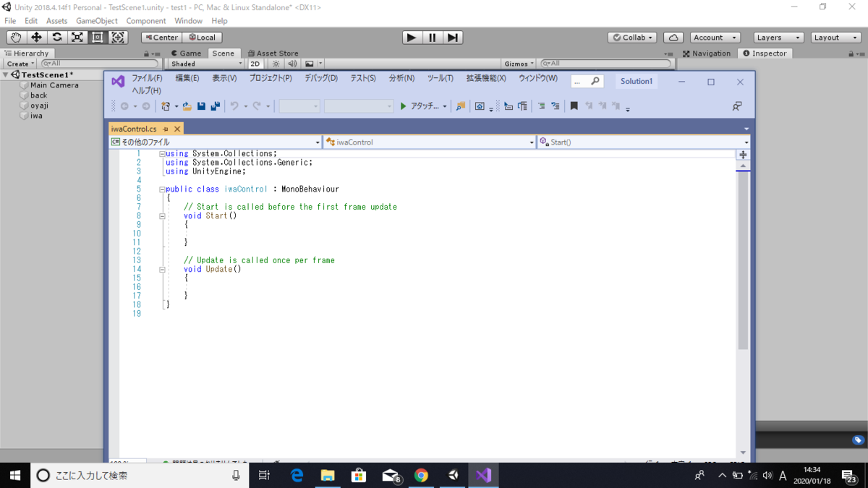Open the その他のファイル project dropdown
The height and width of the screenshot is (488, 868).
click(216, 142)
